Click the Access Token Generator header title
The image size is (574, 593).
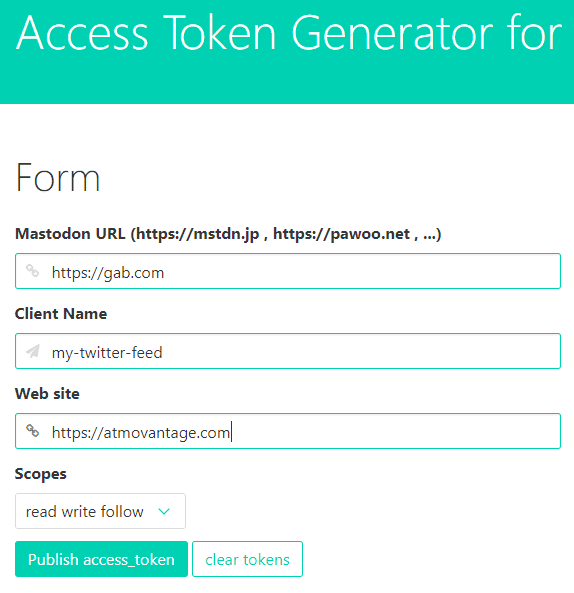click(289, 33)
